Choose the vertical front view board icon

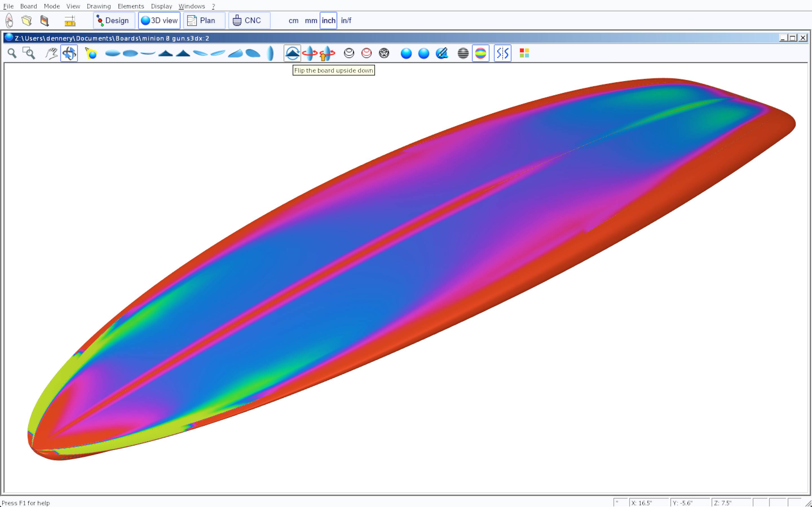coord(270,53)
